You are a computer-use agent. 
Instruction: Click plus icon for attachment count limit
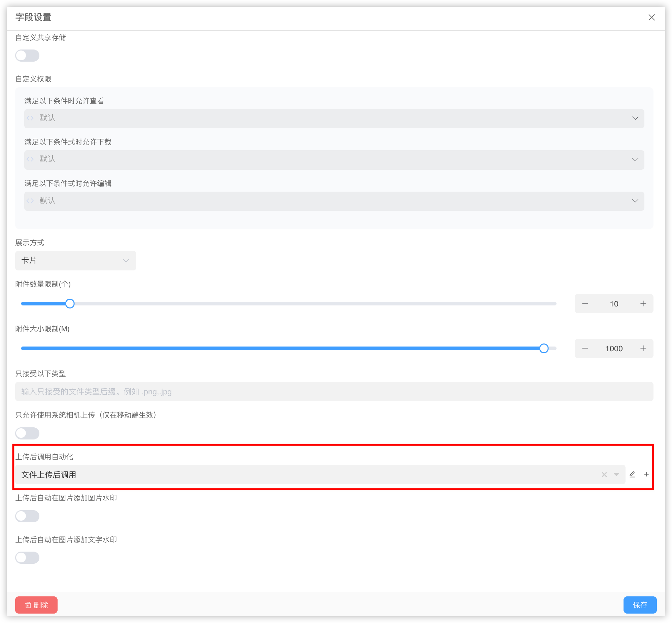[643, 303]
